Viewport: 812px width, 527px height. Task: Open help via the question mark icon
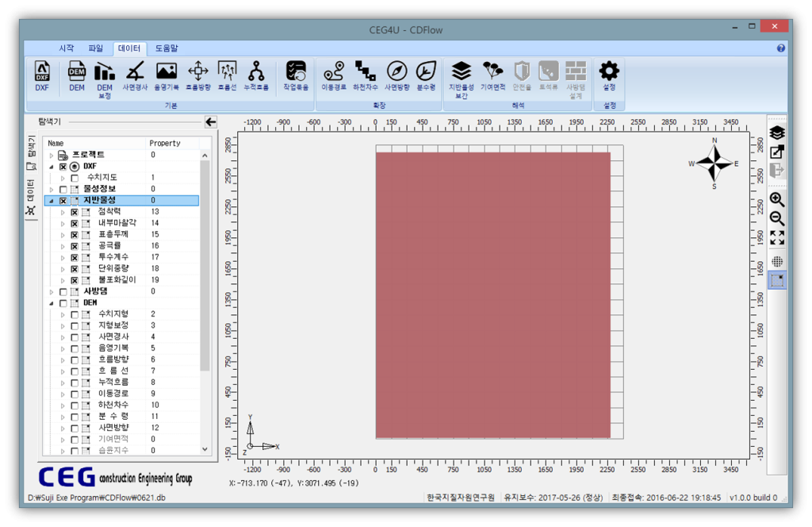tap(781, 48)
